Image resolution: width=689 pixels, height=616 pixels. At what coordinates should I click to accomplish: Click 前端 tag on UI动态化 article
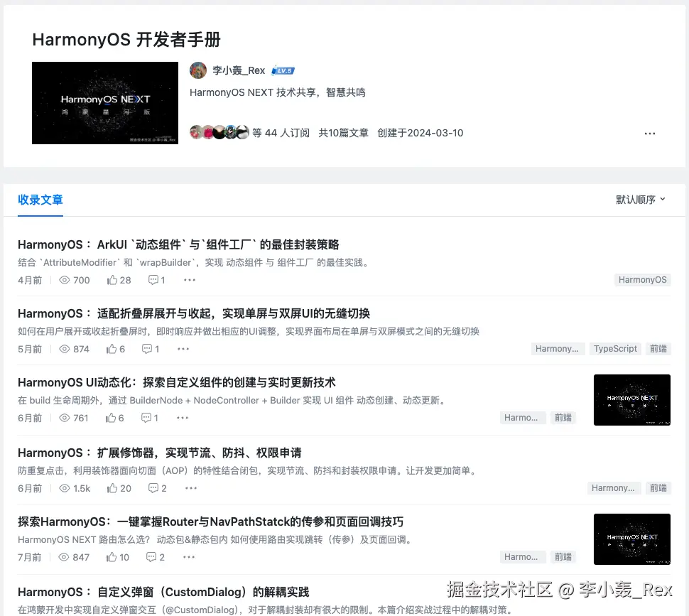(563, 418)
